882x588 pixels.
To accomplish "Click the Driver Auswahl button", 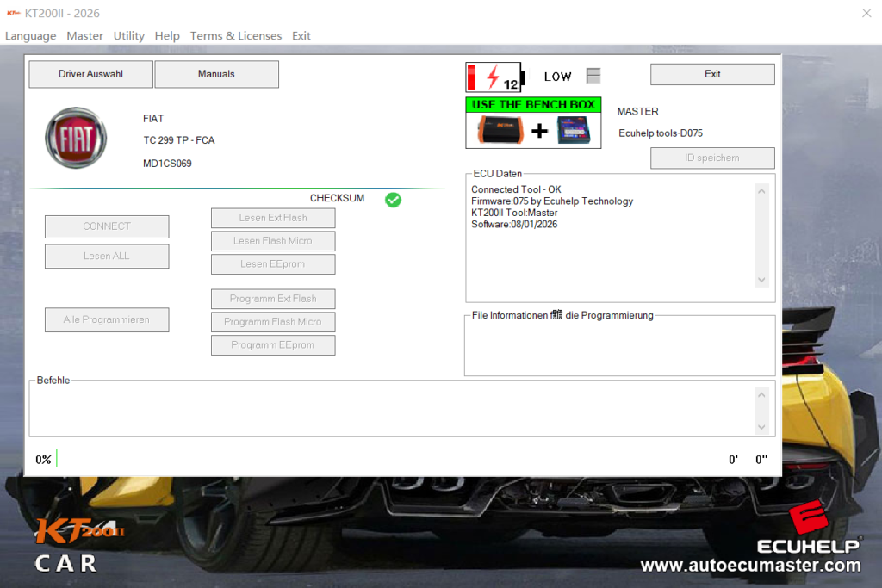I will click(x=90, y=74).
